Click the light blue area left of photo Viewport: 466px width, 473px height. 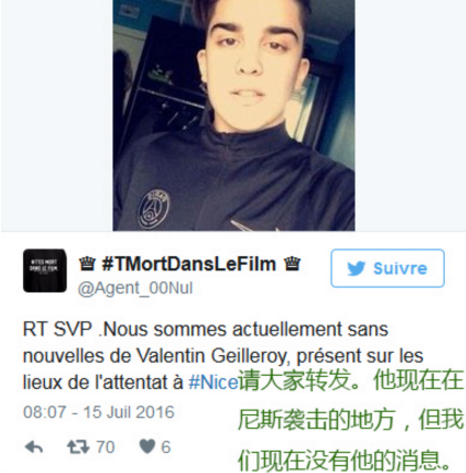[x=57, y=115]
